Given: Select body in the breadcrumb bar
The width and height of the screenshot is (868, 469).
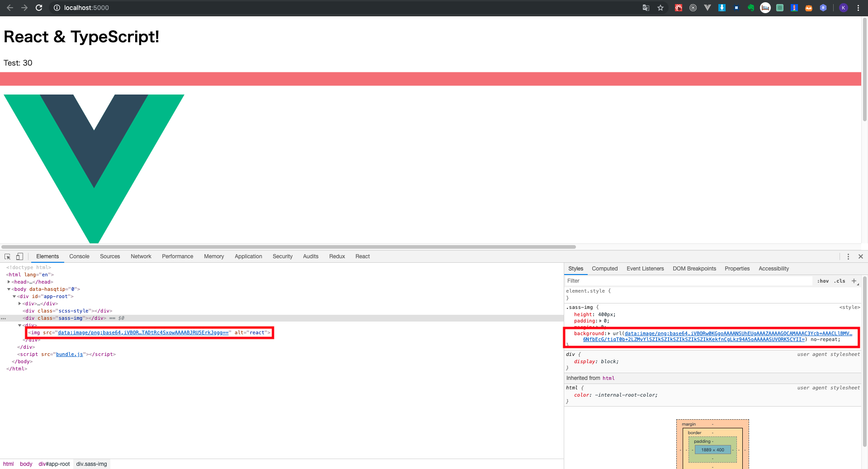Looking at the screenshot, I should pyautogui.click(x=26, y=464).
